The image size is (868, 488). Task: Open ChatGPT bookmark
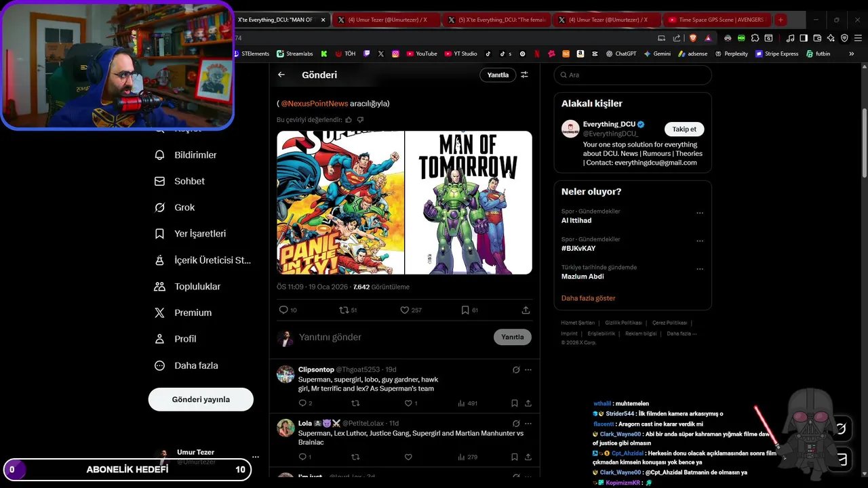click(620, 54)
